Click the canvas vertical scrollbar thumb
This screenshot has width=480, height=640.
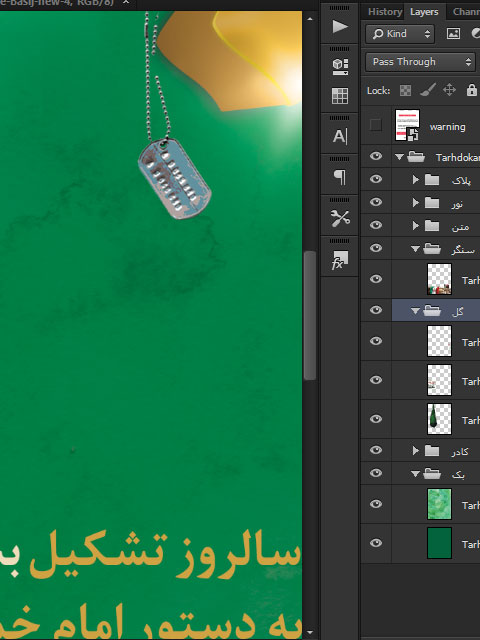pyautogui.click(x=310, y=316)
